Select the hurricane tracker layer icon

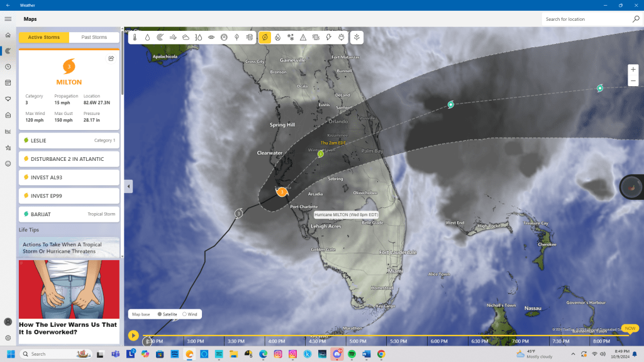pos(265,38)
